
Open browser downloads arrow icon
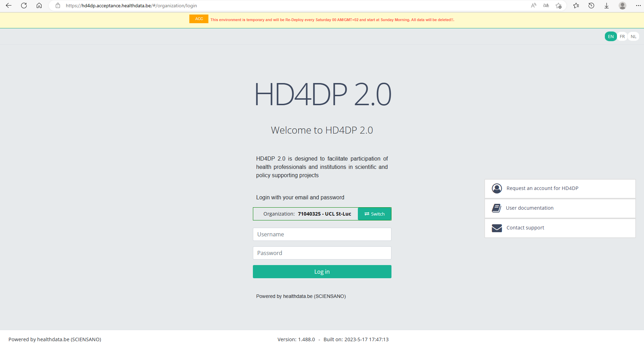(x=607, y=6)
